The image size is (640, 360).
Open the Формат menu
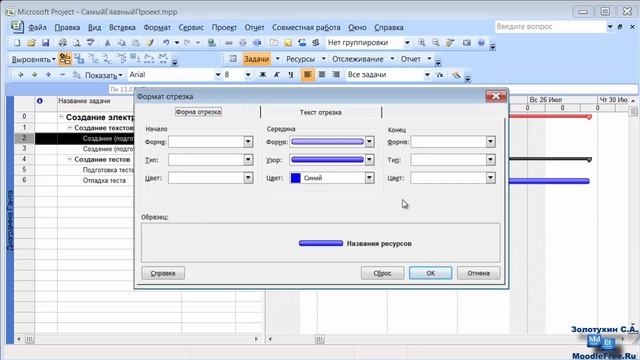tap(157, 27)
